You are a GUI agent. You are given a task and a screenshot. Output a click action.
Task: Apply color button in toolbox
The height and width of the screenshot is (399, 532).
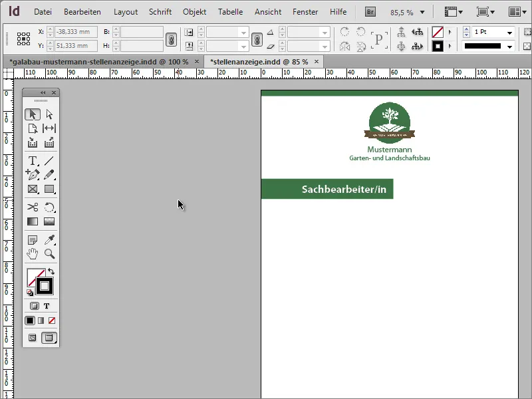point(30,321)
